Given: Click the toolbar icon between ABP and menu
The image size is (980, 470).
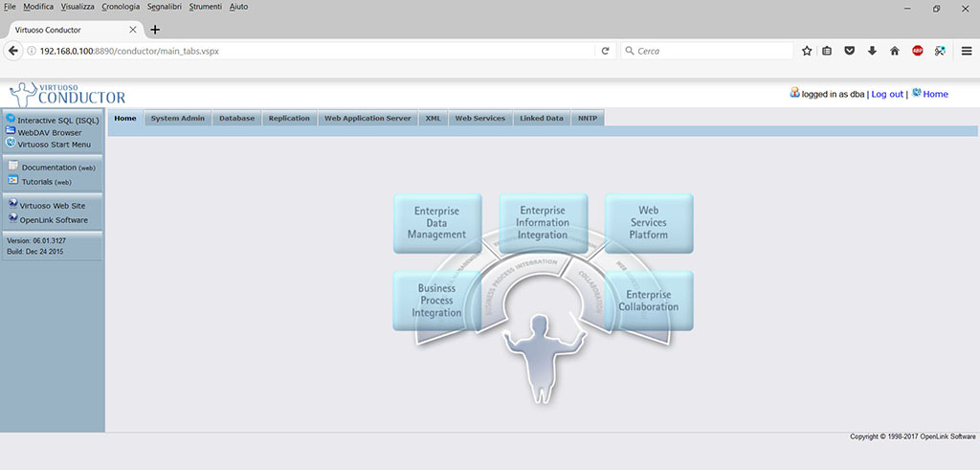Looking at the screenshot, I should (x=940, y=52).
